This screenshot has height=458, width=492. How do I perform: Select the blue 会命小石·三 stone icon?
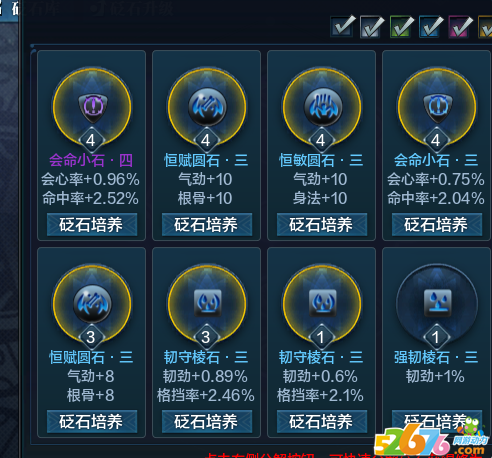[x=437, y=107]
